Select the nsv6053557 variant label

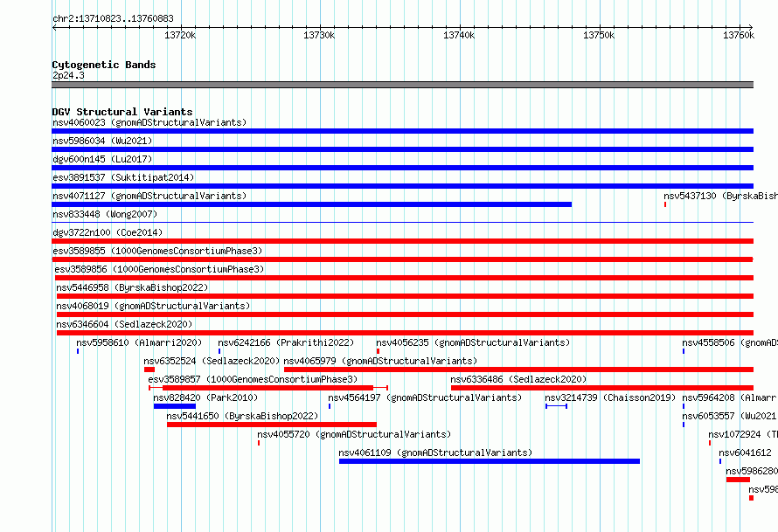(730, 416)
